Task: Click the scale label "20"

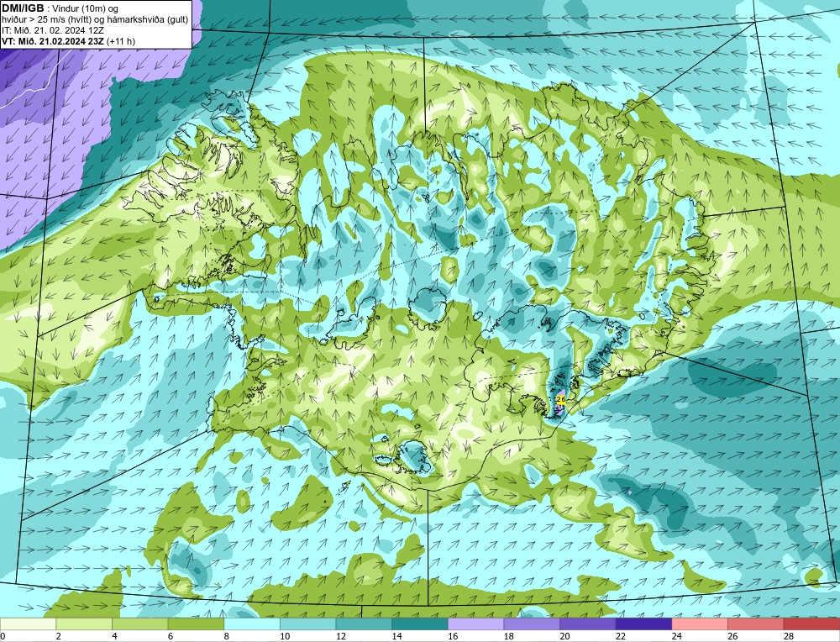Action: tap(564, 636)
